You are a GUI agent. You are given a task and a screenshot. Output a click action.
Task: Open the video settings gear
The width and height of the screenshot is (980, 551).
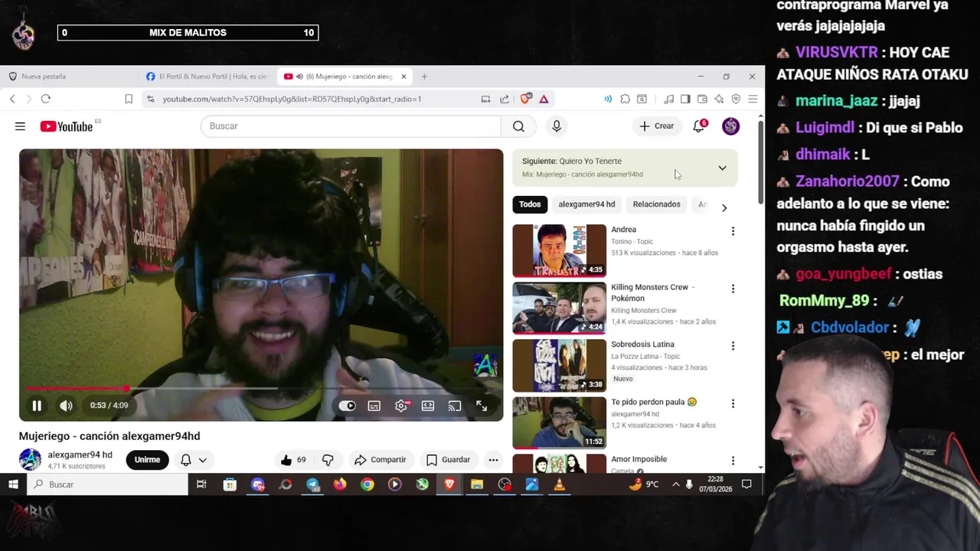(401, 406)
